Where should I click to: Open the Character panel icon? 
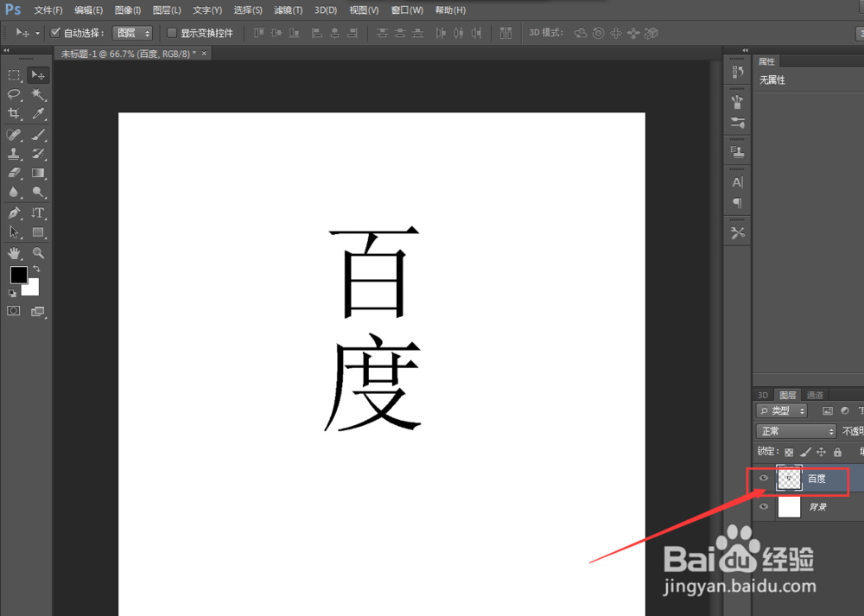tap(737, 182)
